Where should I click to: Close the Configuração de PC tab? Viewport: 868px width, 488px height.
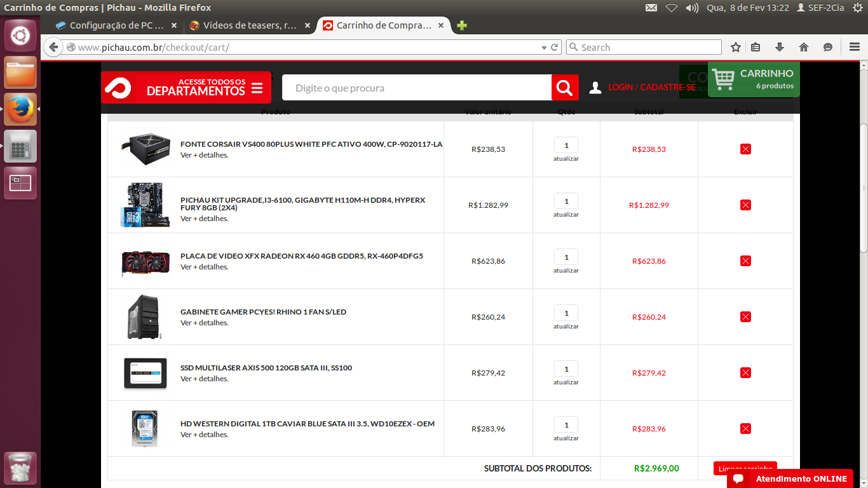tap(174, 26)
